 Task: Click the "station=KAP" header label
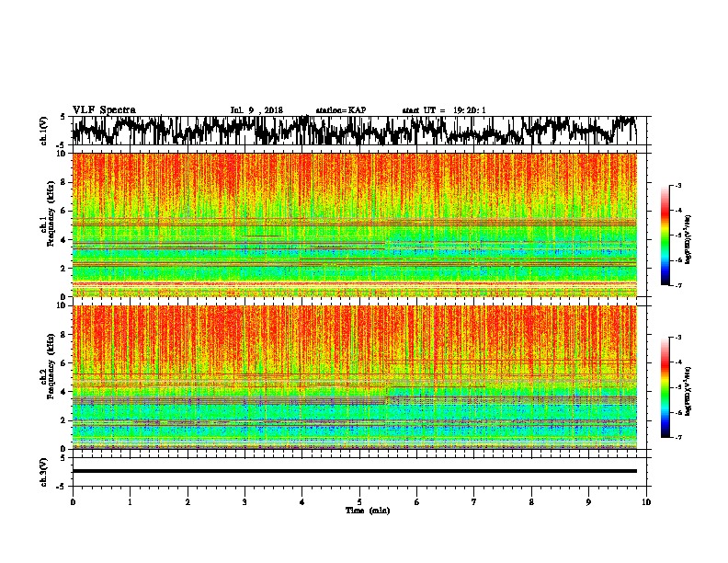pos(341,110)
